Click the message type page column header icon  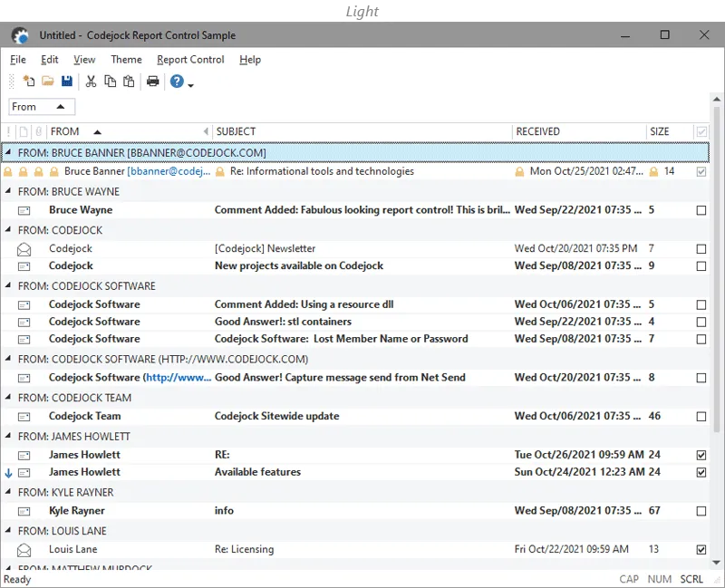(x=24, y=131)
